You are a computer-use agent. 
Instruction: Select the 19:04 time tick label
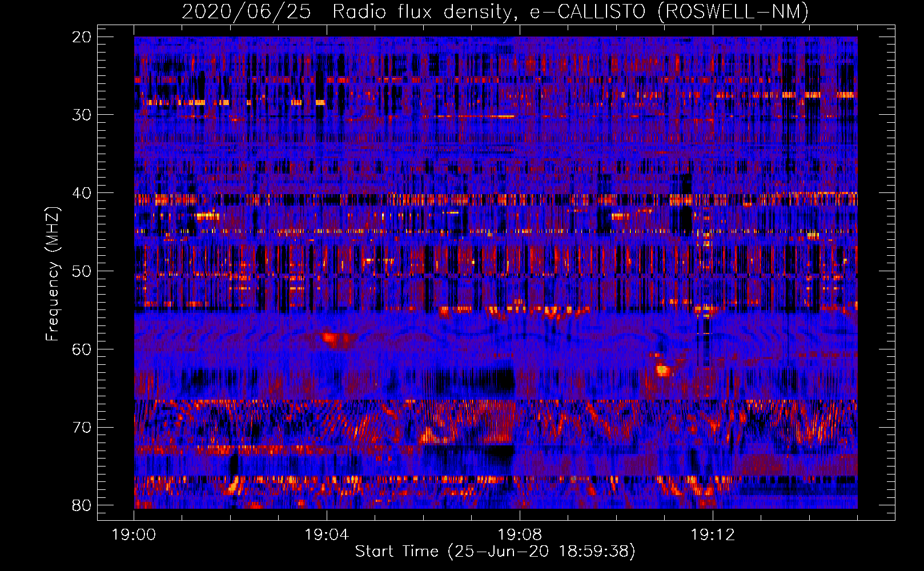(327, 535)
